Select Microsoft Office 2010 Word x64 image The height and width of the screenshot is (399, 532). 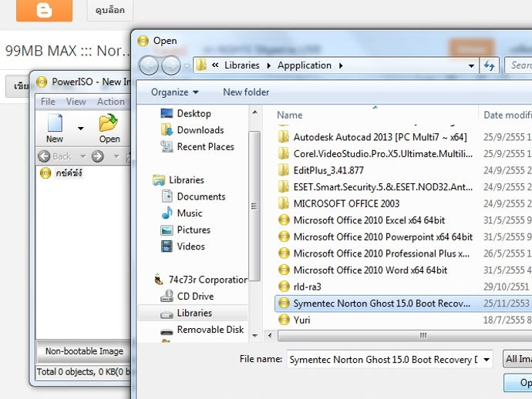tap(362, 270)
